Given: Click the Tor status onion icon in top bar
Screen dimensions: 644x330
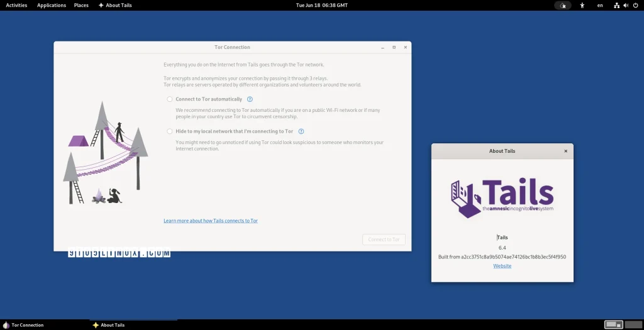Looking at the screenshot, I should [563, 5].
